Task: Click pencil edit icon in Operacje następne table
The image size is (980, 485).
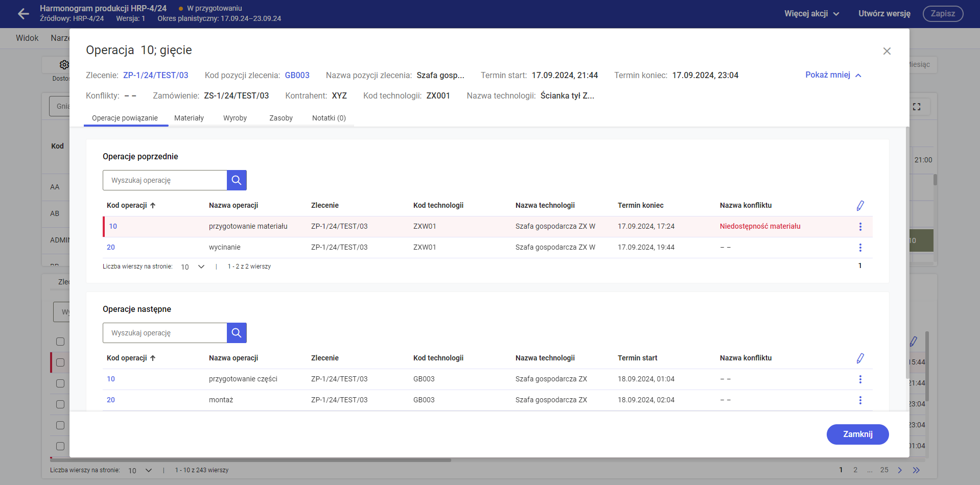Action: (860, 358)
